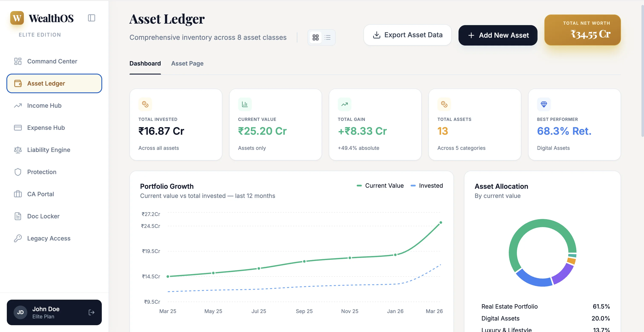Open Liability Engine section

(x=54, y=150)
